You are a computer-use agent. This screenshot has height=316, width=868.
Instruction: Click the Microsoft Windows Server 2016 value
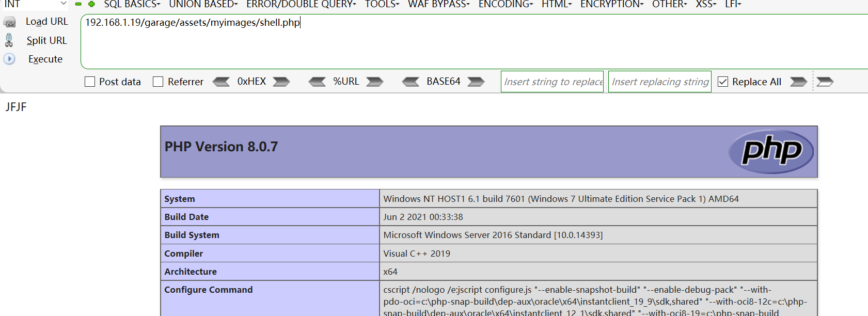coord(493,235)
